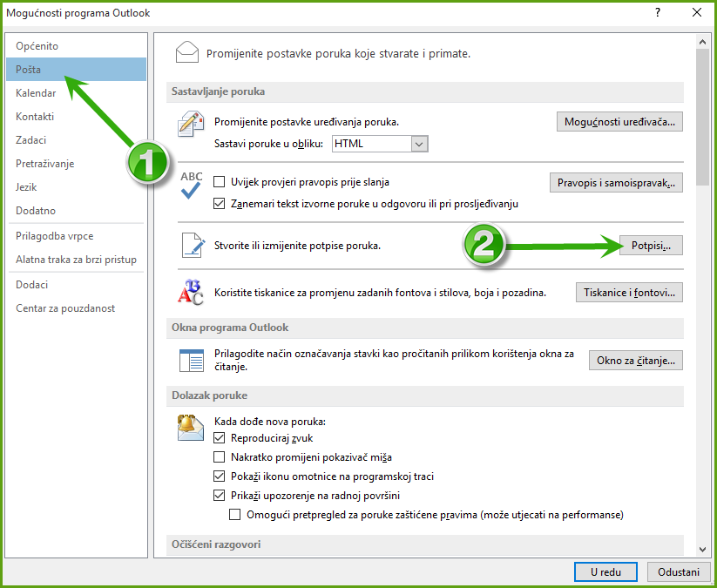Viewport: 717px width, 588px height.
Task: Open the Kalendar options category
Action: [x=77, y=93]
